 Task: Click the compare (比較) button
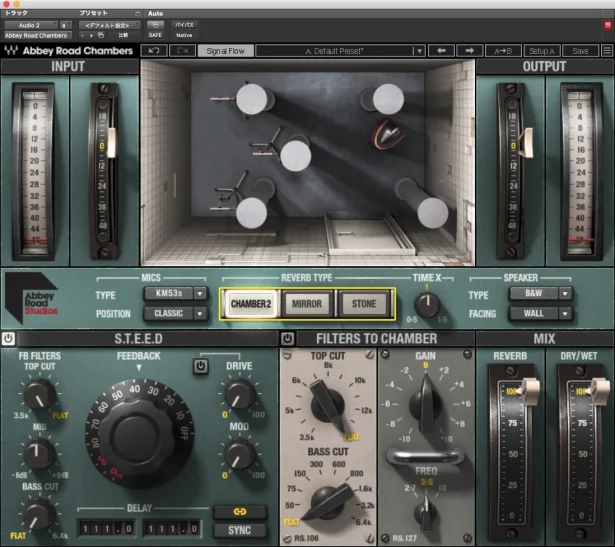coord(123,35)
